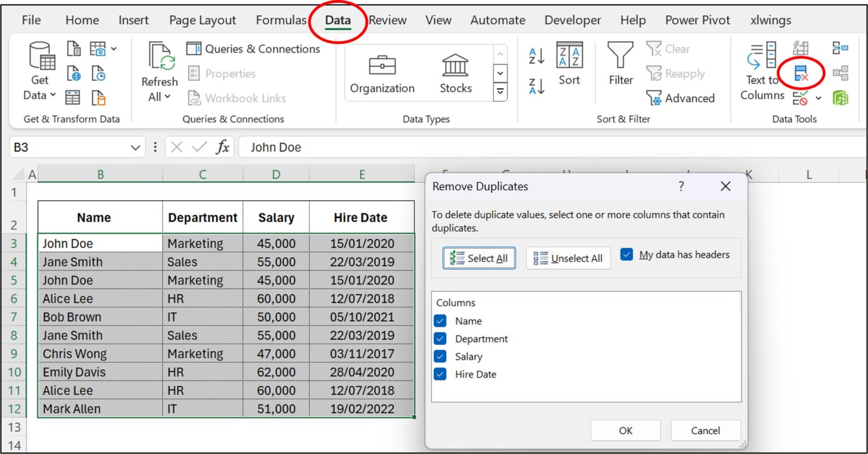Click the Unselect All button
Screen dimensions: 868x454
point(568,258)
